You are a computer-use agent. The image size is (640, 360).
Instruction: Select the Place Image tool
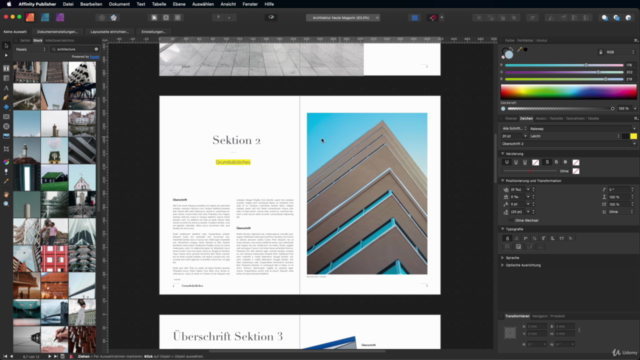click(x=6, y=136)
